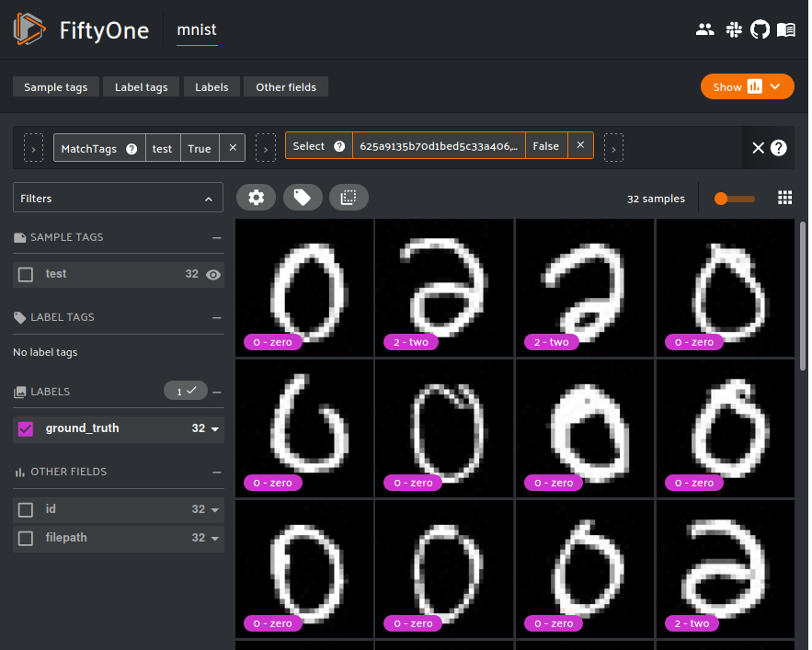The width and height of the screenshot is (812, 650).
Task: Click the Select stage name
Action: click(x=309, y=146)
